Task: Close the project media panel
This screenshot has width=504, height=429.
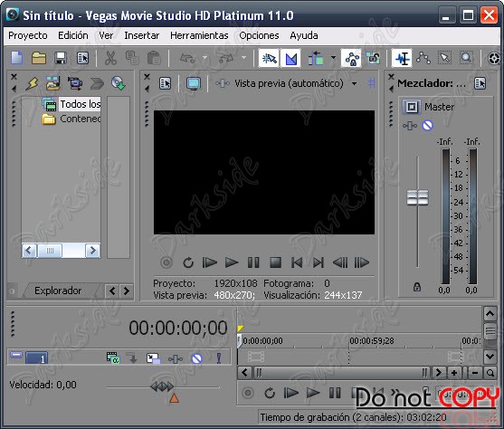Action: pyautogui.click(x=14, y=77)
